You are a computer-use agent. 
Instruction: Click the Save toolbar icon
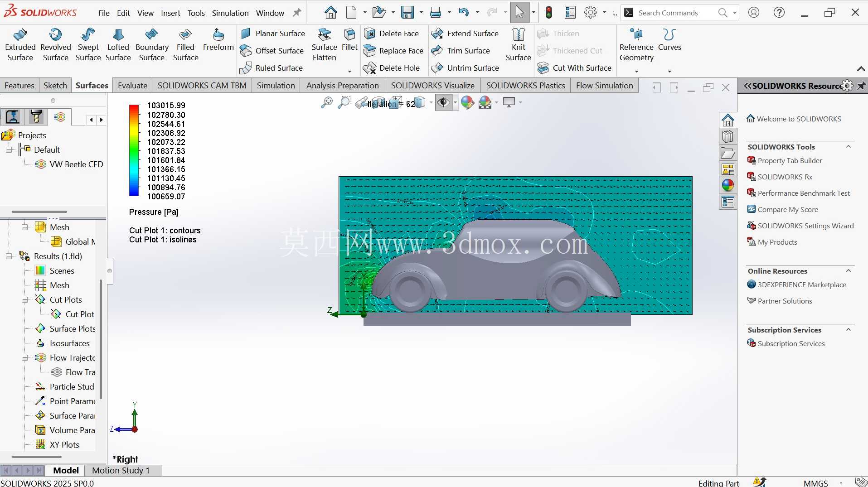coord(407,13)
